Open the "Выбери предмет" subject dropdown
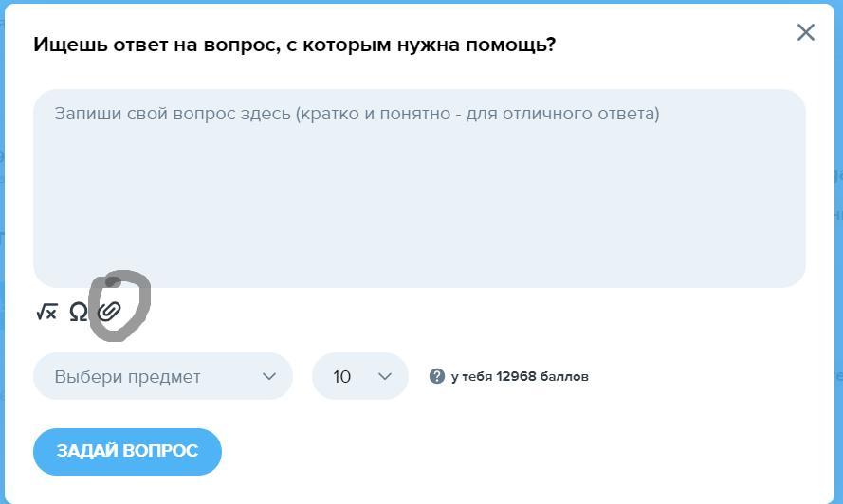This screenshot has width=843, height=504. [162, 376]
